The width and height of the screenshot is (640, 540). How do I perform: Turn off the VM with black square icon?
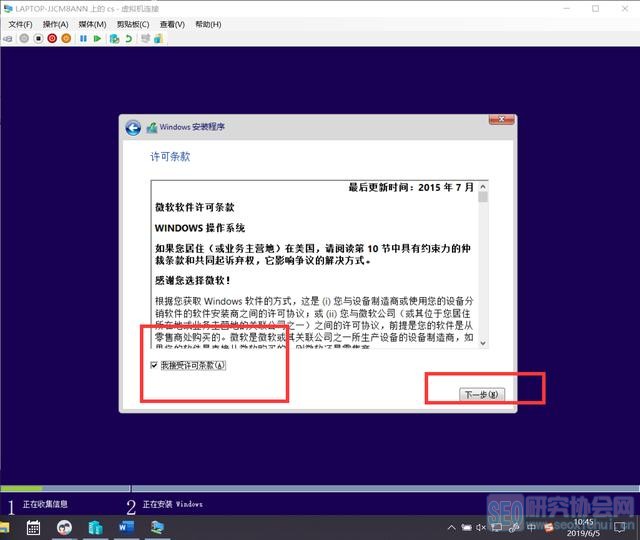[x=38, y=38]
